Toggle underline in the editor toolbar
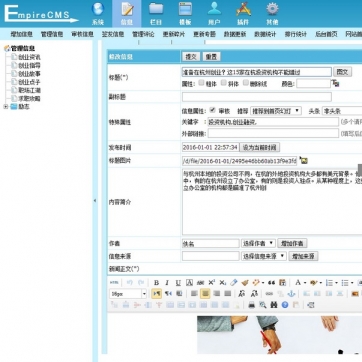The image size is (362, 362). [178, 283]
